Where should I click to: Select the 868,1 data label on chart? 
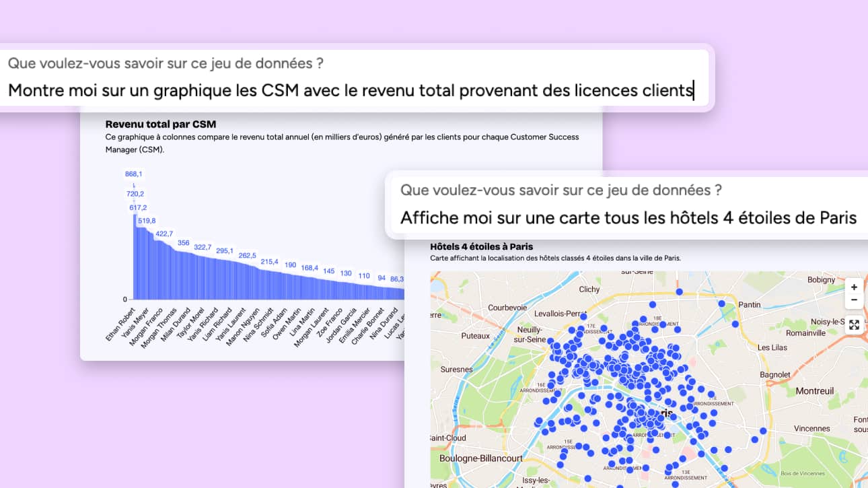click(x=133, y=174)
